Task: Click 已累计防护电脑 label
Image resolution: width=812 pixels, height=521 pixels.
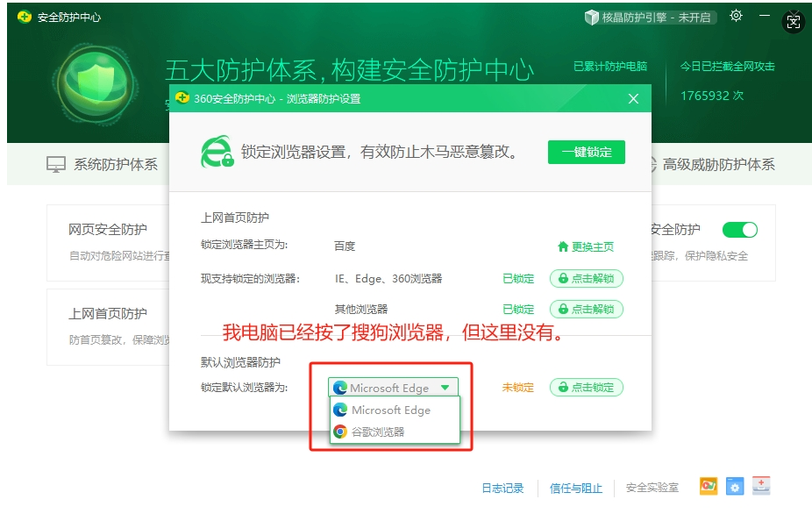Action: click(x=610, y=67)
